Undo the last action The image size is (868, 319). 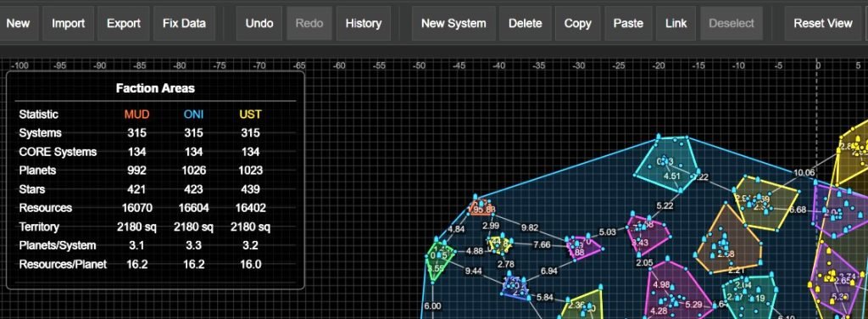[x=259, y=23]
